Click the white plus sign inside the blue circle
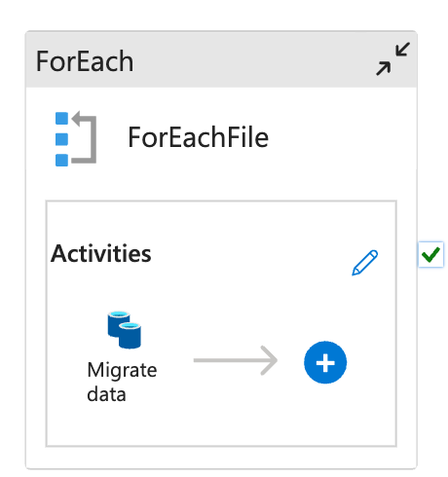The width and height of the screenshot is (448, 477). (325, 362)
